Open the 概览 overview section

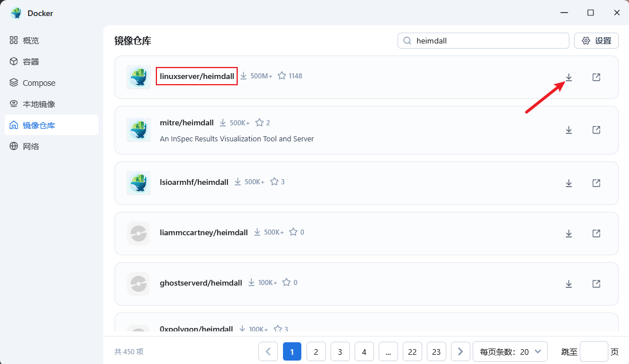52,40
